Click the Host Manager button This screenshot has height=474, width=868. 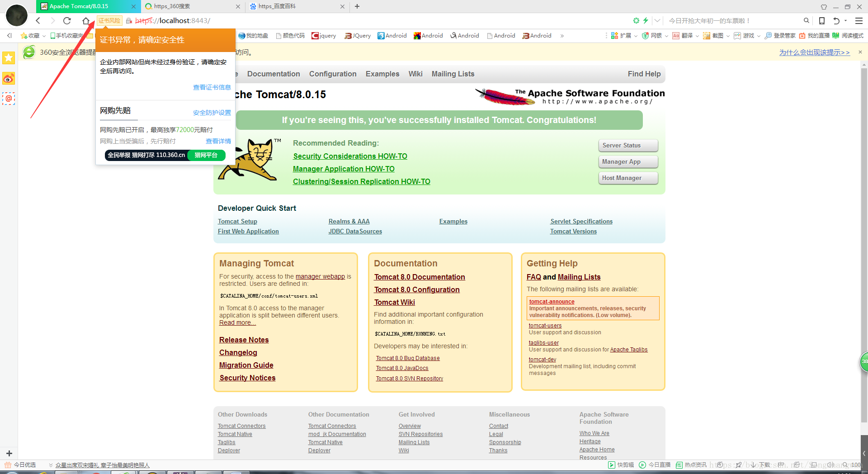click(x=628, y=178)
